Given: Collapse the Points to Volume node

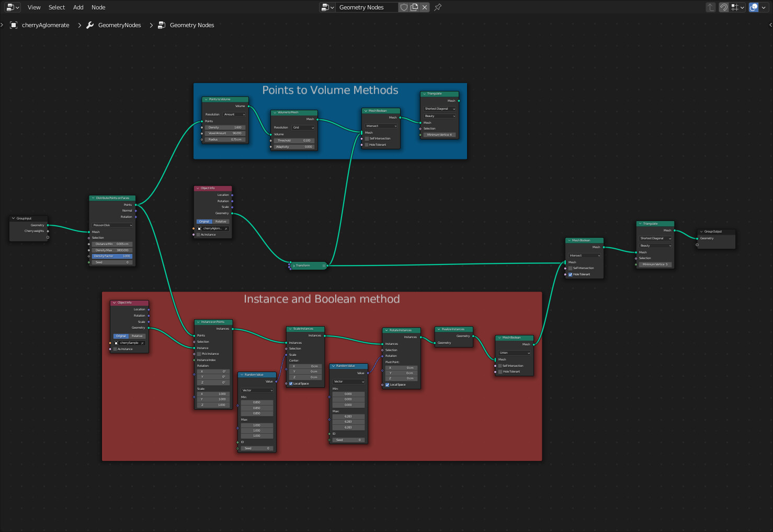Looking at the screenshot, I should 206,99.
